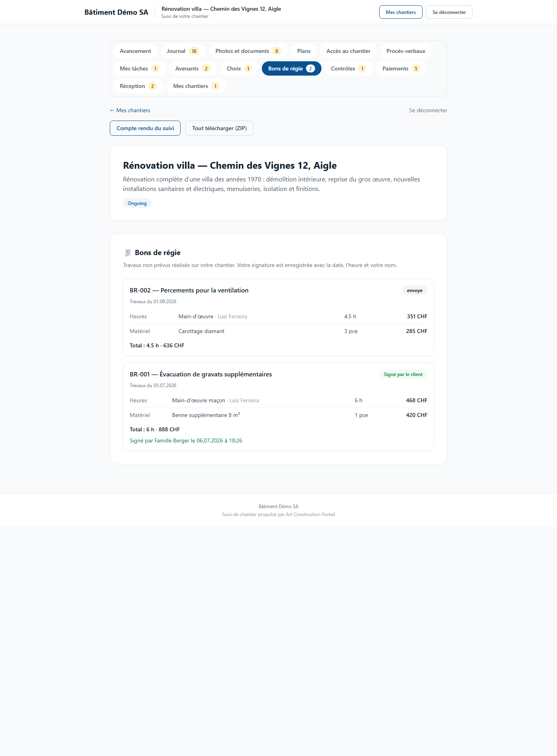Open Accès au chantier tab
The width and height of the screenshot is (557, 756).
348,51
